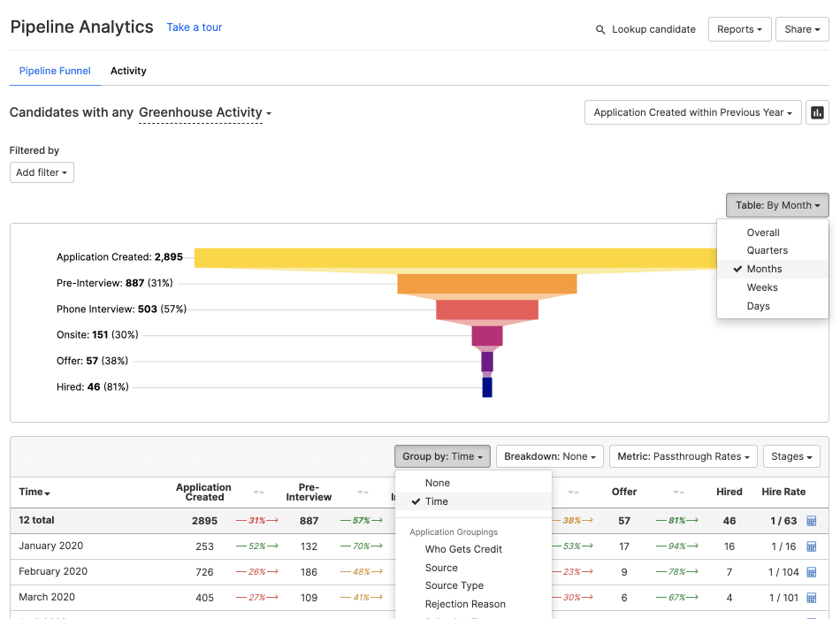The height and width of the screenshot is (619, 840).
Task: Open the Metric: Passthrough Rates dropdown
Action: (x=683, y=455)
